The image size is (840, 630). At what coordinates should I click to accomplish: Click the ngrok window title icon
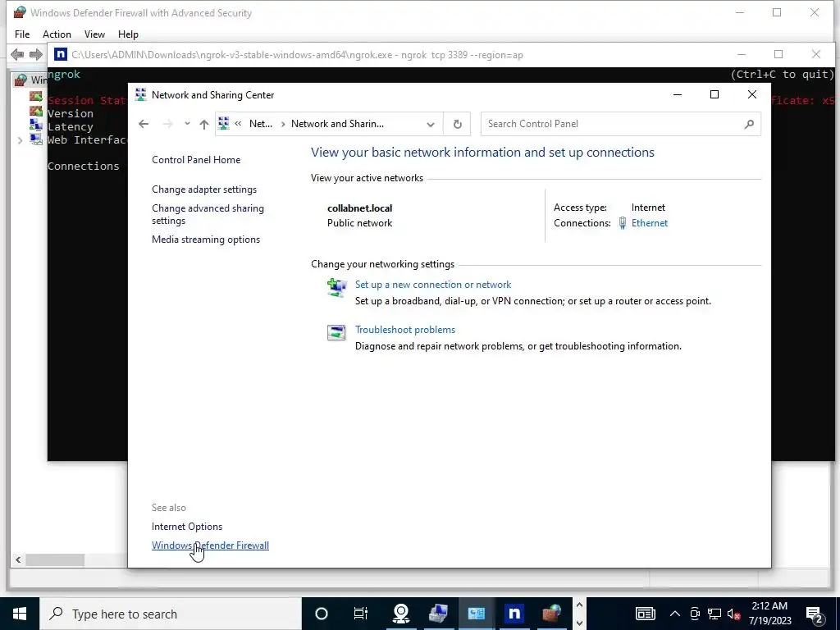(x=61, y=55)
